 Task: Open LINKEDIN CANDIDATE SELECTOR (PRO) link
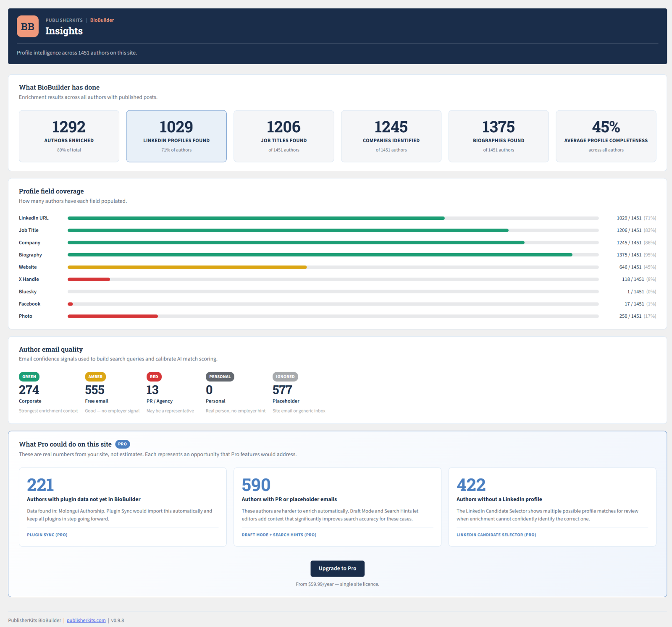496,535
